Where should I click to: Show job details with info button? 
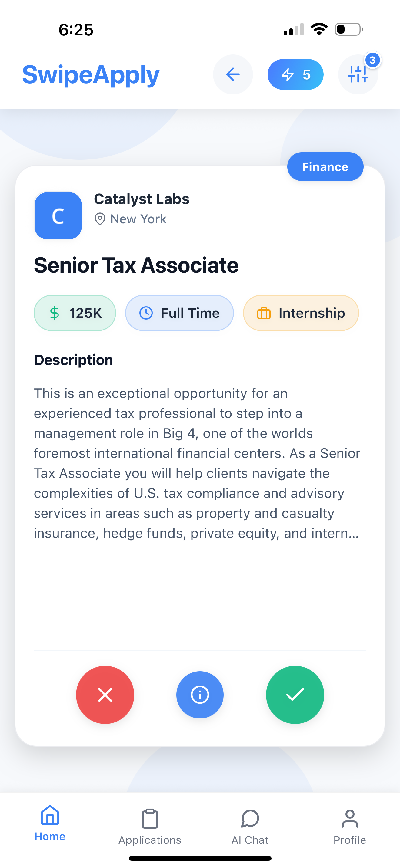pos(200,695)
